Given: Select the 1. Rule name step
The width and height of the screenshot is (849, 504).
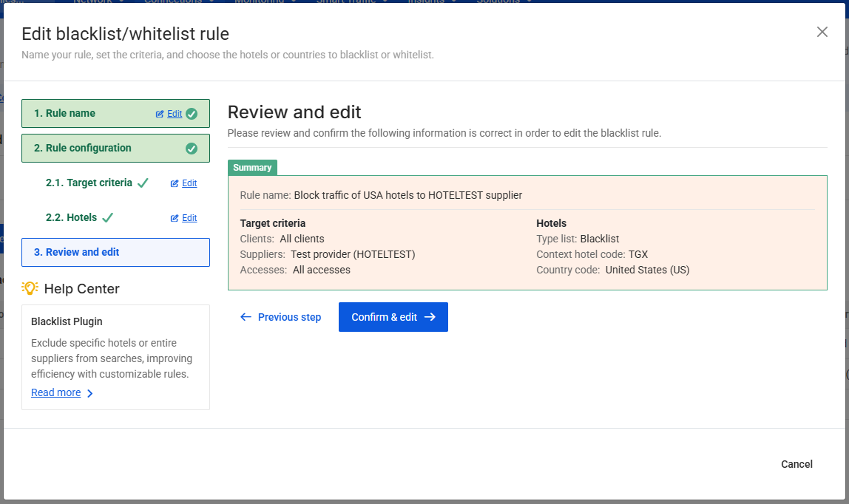Looking at the screenshot, I should pyautogui.click(x=64, y=113).
